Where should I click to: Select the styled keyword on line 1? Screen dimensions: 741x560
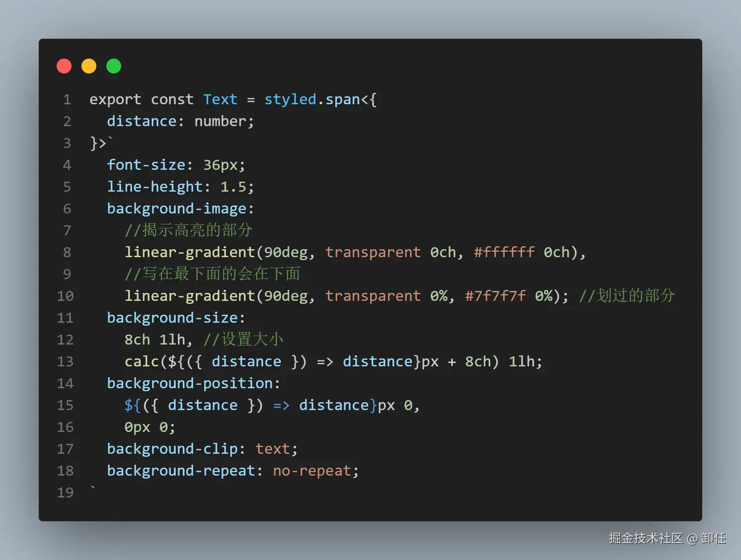coord(290,99)
